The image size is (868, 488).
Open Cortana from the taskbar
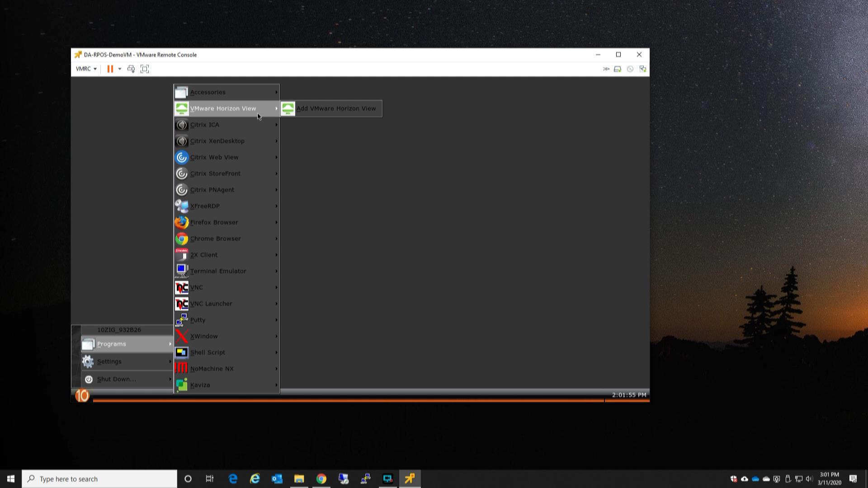(x=188, y=479)
